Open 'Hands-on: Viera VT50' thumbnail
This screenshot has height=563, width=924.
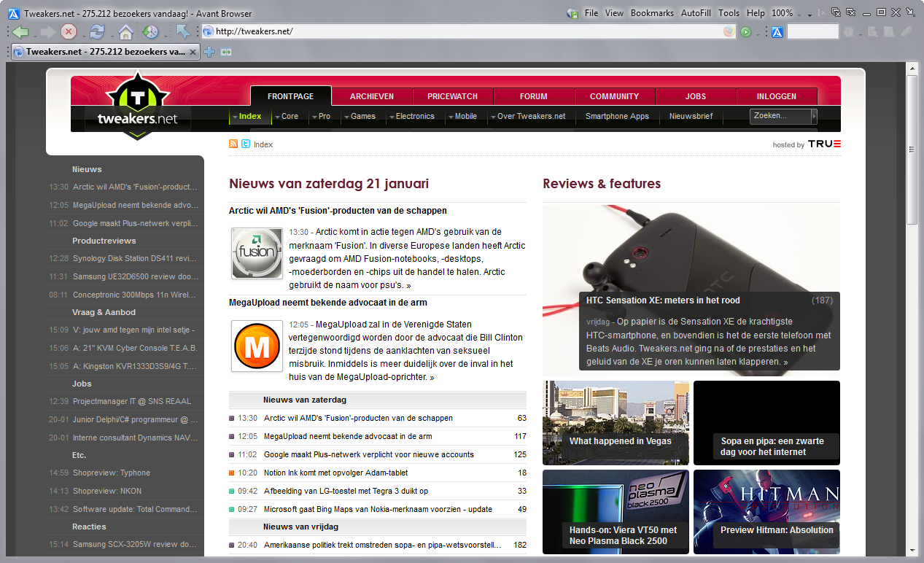pyautogui.click(x=616, y=512)
